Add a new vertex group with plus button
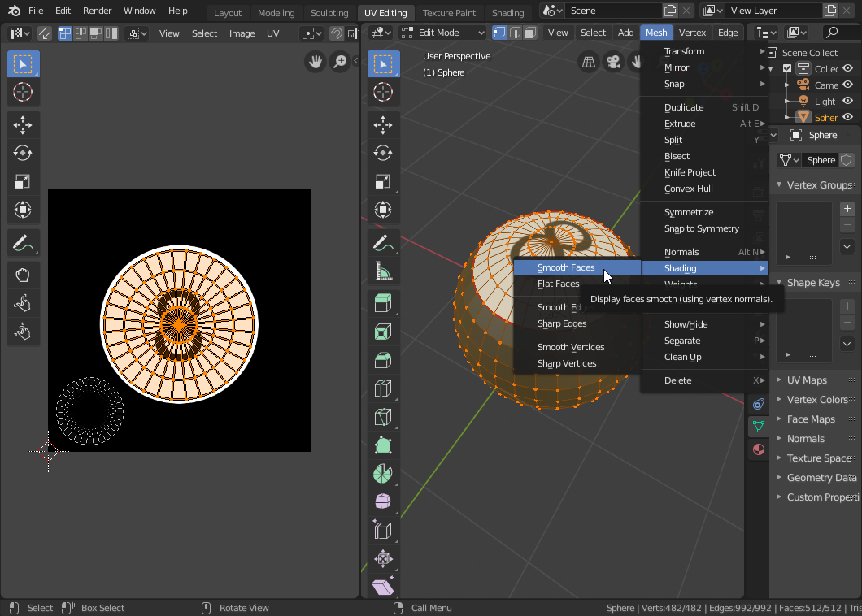 [x=847, y=208]
